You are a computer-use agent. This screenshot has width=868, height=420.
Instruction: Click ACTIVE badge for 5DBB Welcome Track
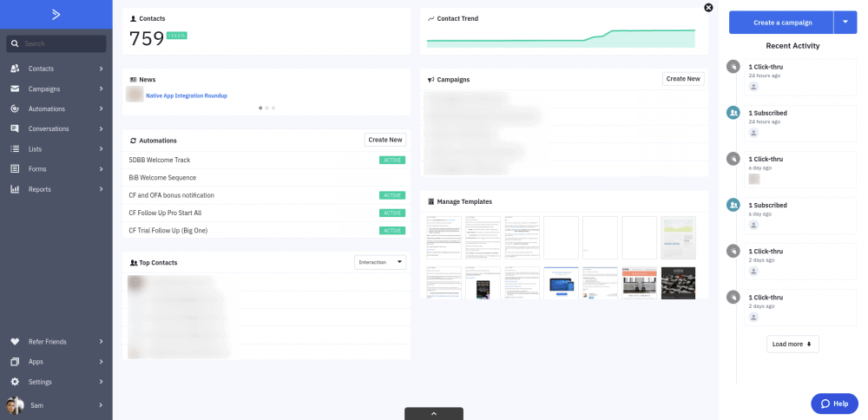(x=392, y=160)
